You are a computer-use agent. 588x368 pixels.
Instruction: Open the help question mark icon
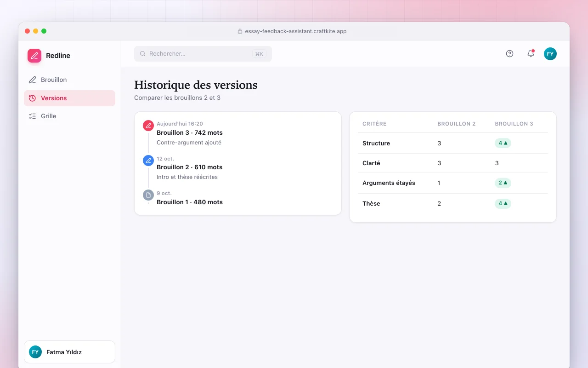[509, 54]
